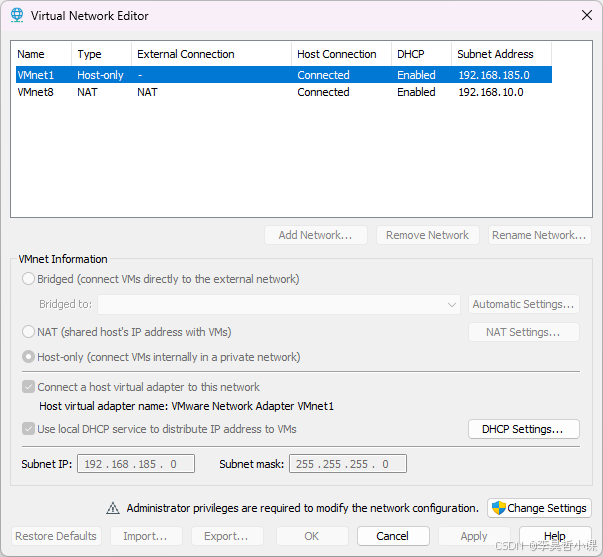The width and height of the screenshot is (603, 557).
Task: Click subnet address 192.168.10.0 cell
Action: tap(491, 92)
